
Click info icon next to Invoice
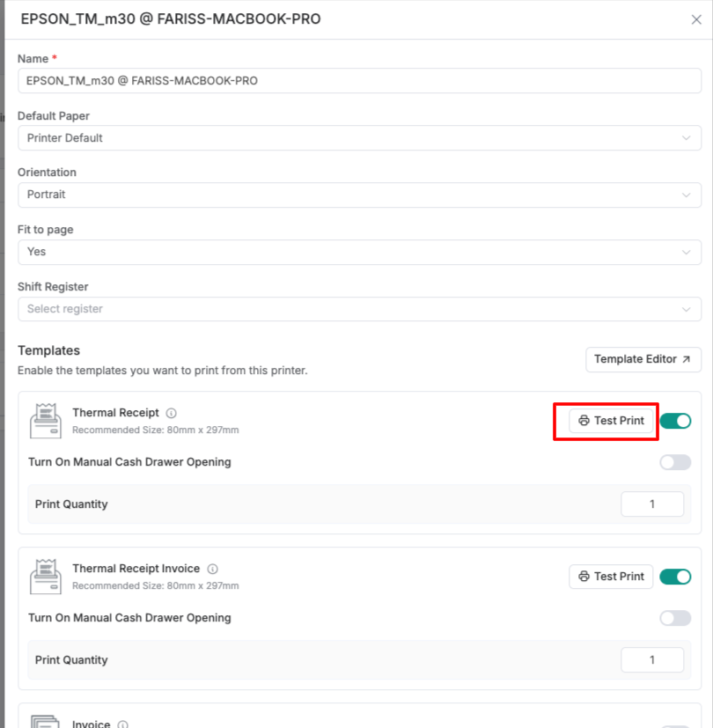tap(122, 724)
